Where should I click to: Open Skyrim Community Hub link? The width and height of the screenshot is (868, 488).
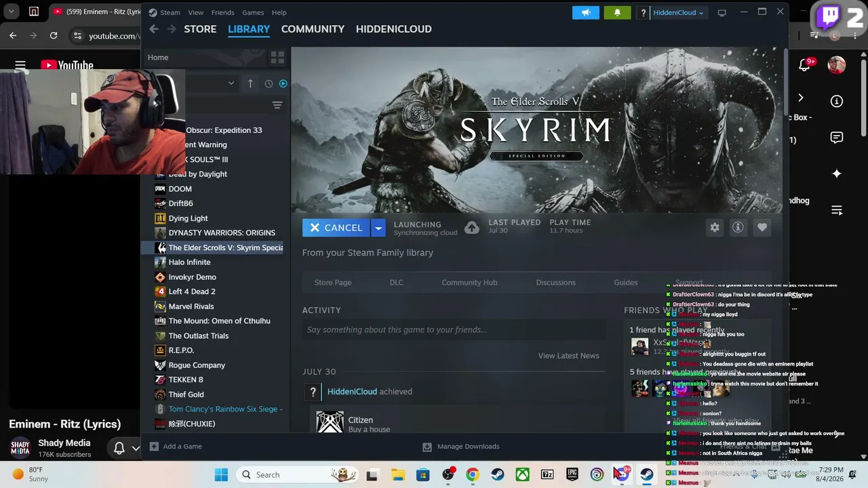tap(469, 283)
